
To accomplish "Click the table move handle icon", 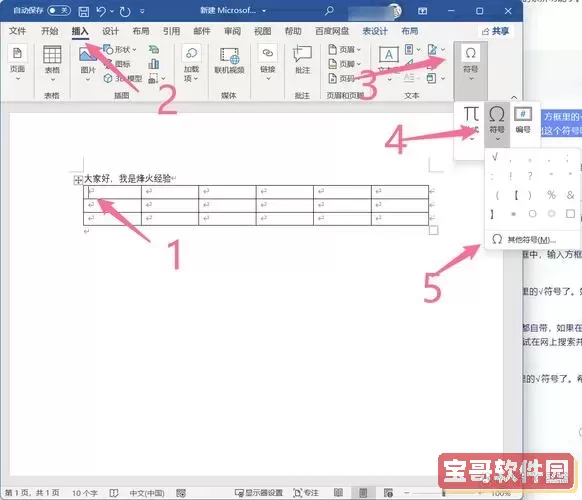I will 78,180.
